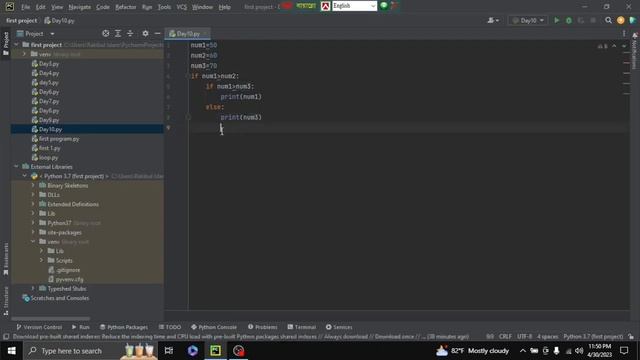Click the Expand All icon in Project panel
The image size is (640, 360).
(x=118, y=33)
